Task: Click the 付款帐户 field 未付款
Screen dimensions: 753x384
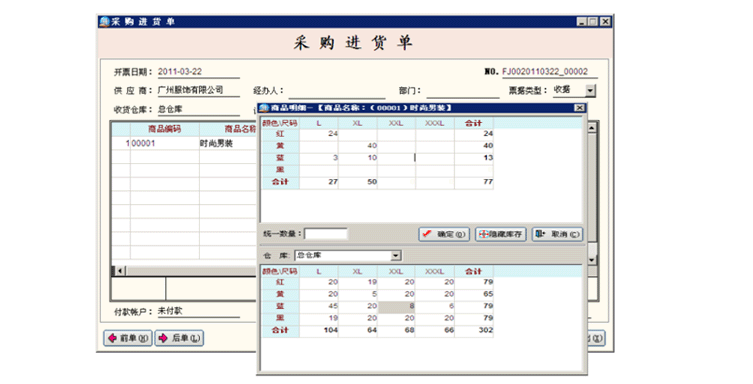Action: click(x=198, y=311)
